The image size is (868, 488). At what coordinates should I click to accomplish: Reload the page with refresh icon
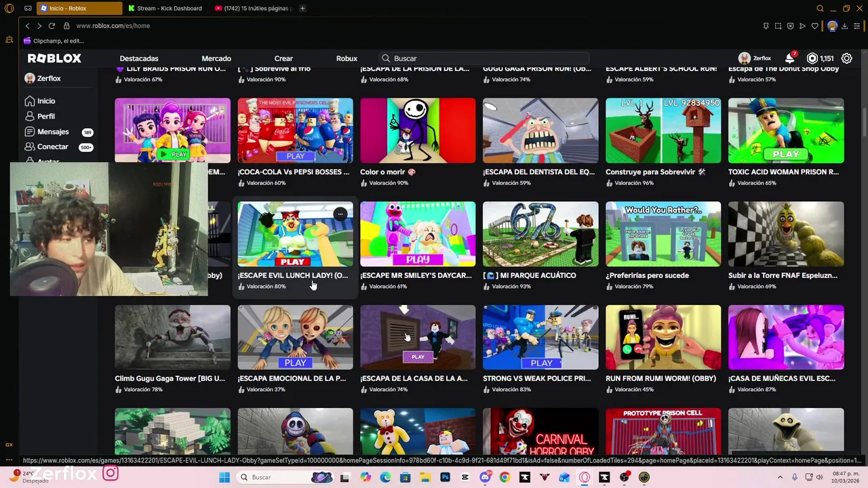52,26
